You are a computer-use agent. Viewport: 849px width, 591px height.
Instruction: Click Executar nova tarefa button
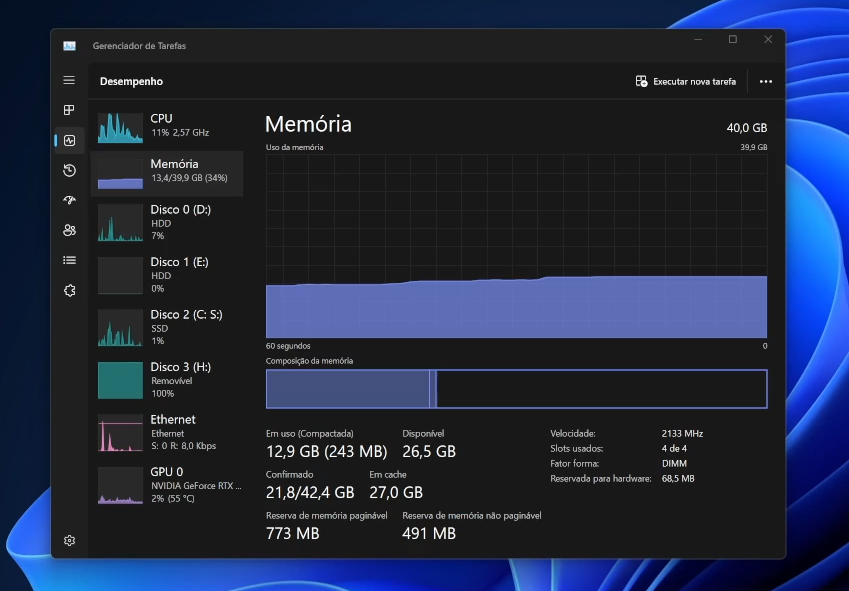[686, 82]
